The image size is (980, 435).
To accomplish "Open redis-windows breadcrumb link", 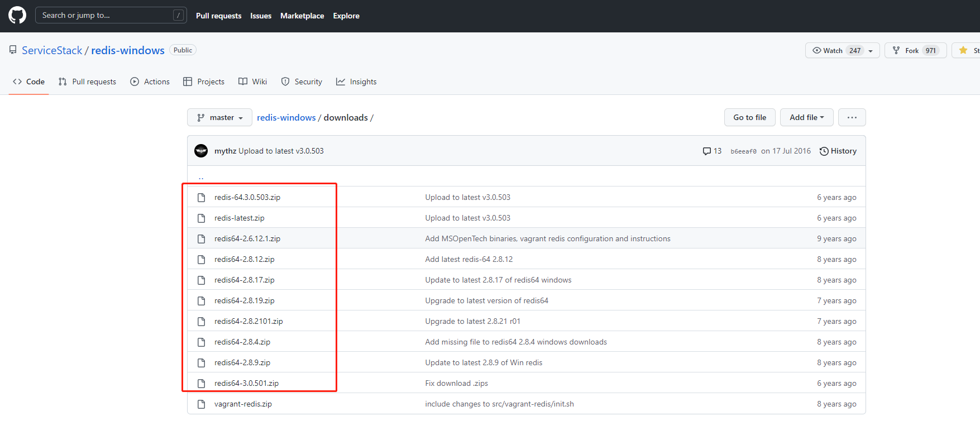I will pos(286,117).
